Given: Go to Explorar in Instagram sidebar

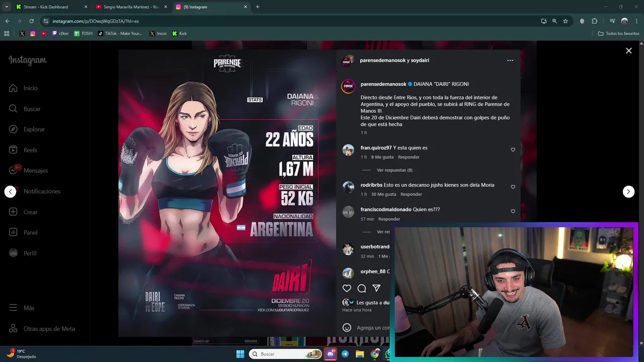Looking at the screenshot, I should pos(27,129).
